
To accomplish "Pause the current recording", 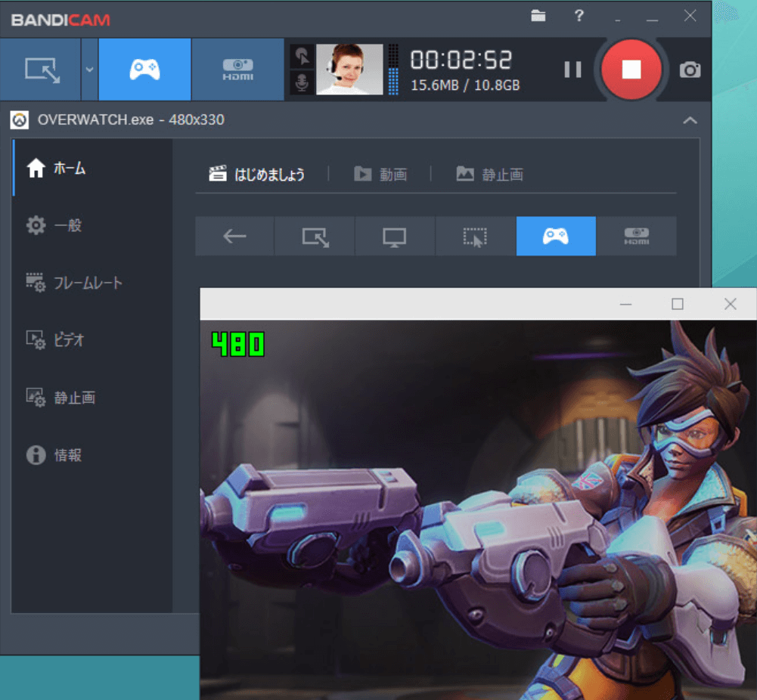I will (572, 70).
